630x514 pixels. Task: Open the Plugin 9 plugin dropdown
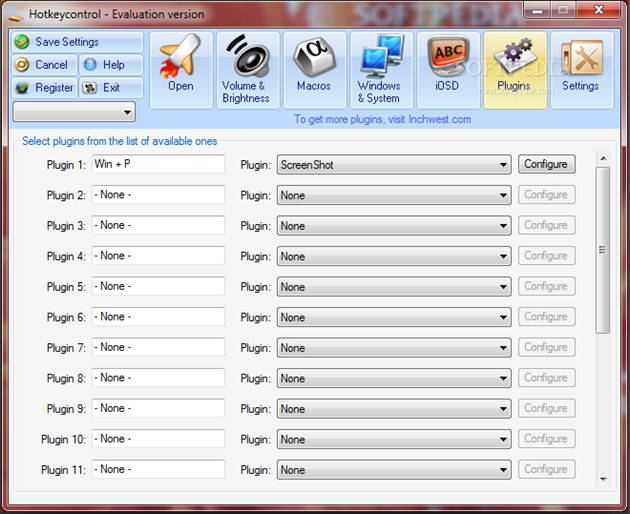[394, 409]
